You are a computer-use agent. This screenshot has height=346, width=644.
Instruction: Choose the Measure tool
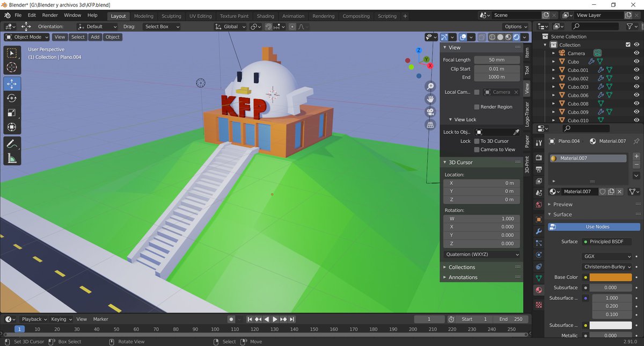12,158
